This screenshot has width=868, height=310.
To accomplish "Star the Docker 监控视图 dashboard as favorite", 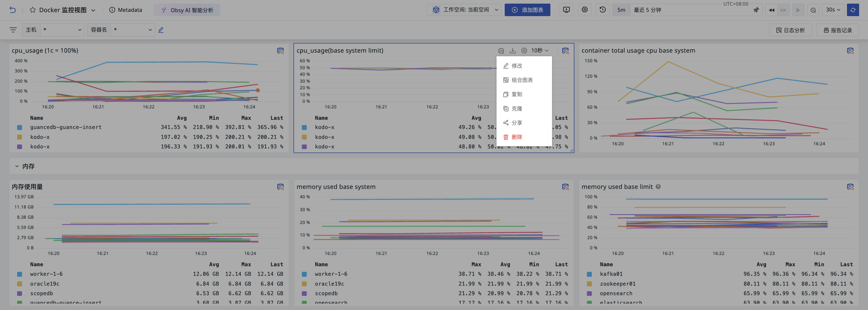I will [33, 10].
